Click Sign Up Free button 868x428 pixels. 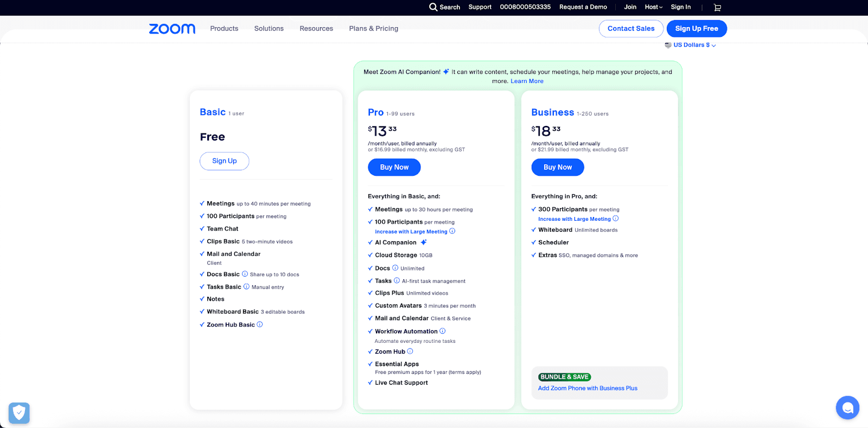[x=697, y=29]
